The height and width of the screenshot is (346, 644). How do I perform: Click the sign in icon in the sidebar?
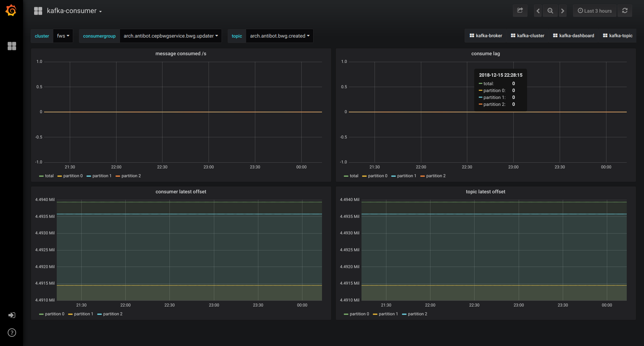pos(12,315)
